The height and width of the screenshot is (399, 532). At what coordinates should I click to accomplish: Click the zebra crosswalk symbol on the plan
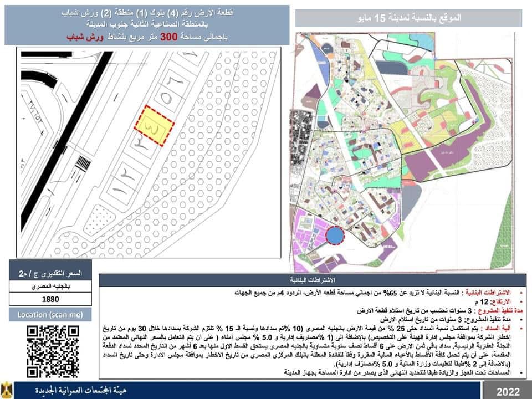click(84, 163)
